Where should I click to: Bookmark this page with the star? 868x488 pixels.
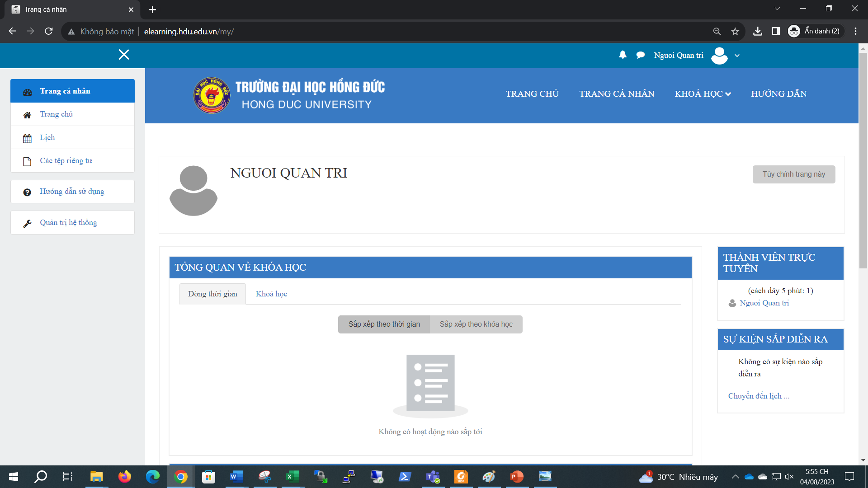tap(735, 31)
